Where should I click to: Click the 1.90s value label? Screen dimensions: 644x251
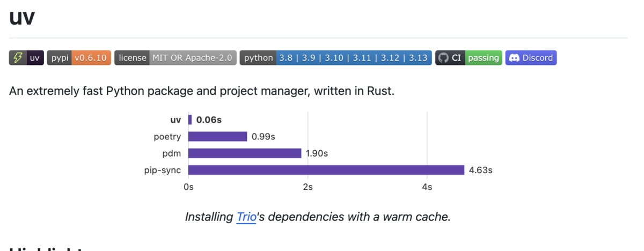[x=317, y=153]
